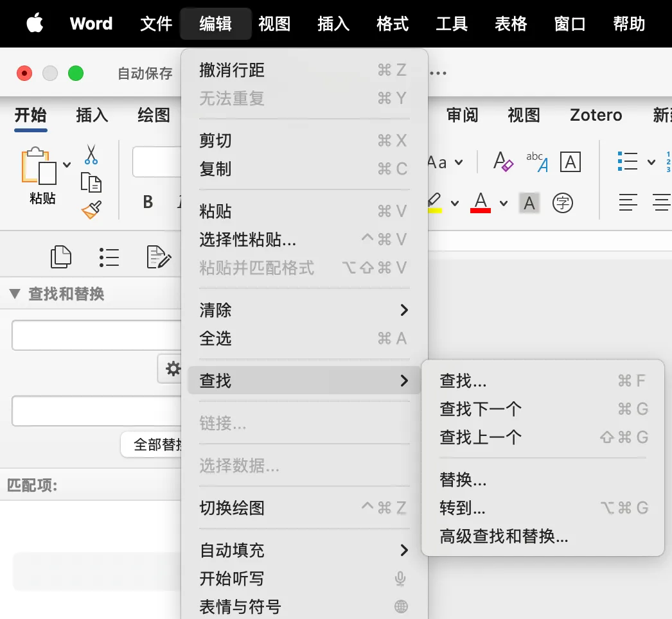This screenshot has height=619, width=672.
Task: Apply Character Shading icon
Action: (x=529, y=203)
